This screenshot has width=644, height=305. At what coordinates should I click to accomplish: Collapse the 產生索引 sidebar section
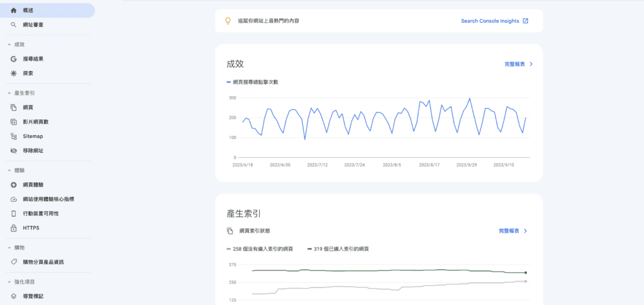pyautogui.click(x=9, y=93)
